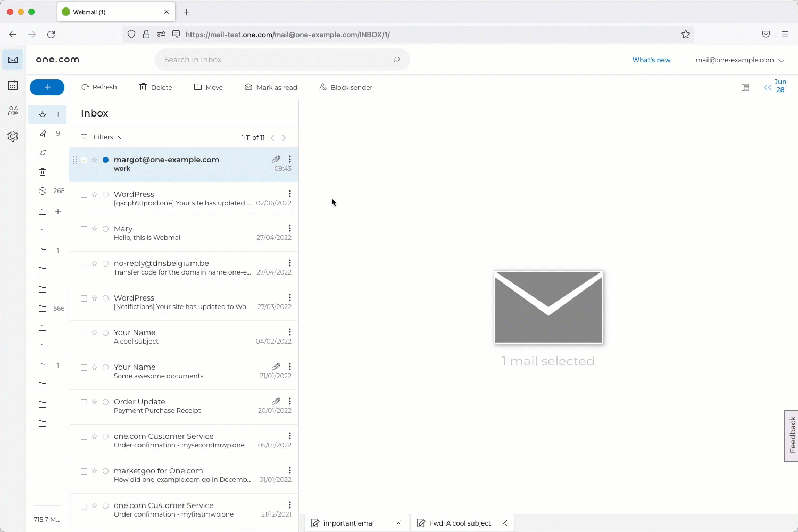The width and height of the screenshot is (798, 532).
Task: Open the Spam folder showing 268 items
Action: pos(42,190)
